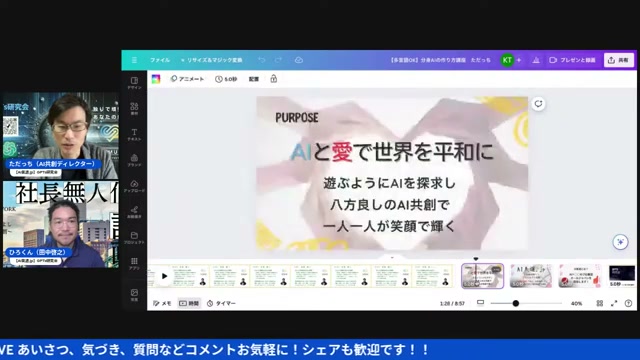Open the ファイル menu
This screenshot has height=360, width=640.
(160, 60)
